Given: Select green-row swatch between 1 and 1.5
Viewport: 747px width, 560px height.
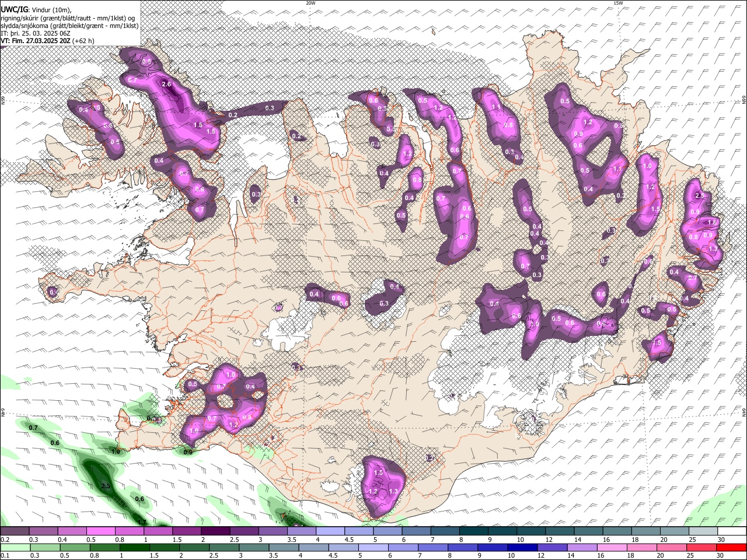Looking at the screenshot, I should (135, 548).
